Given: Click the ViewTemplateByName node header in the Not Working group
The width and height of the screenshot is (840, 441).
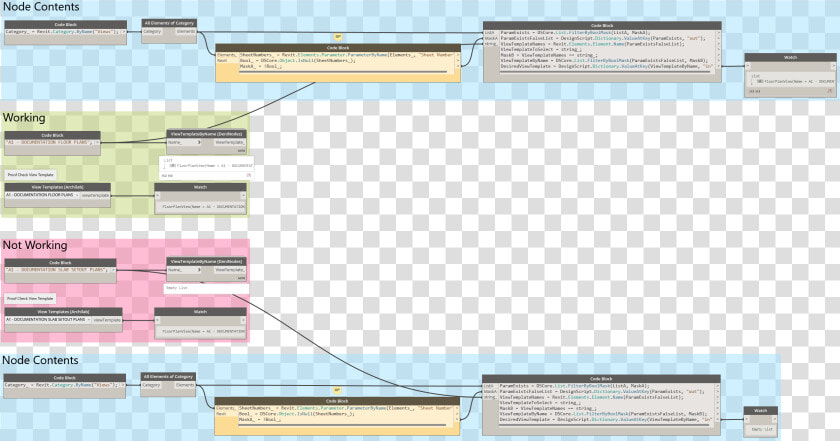Looking at the screenshot, I should pos(206,261).
